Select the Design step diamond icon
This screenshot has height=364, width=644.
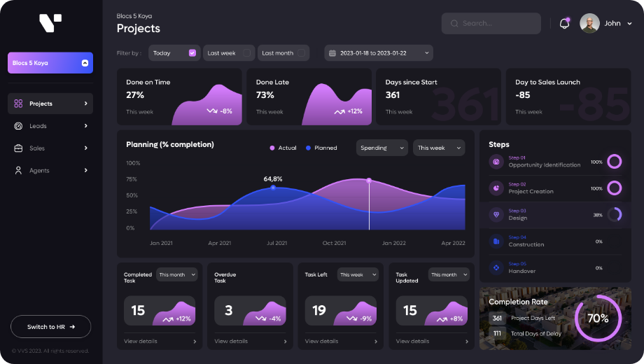[x=496, y=215]
